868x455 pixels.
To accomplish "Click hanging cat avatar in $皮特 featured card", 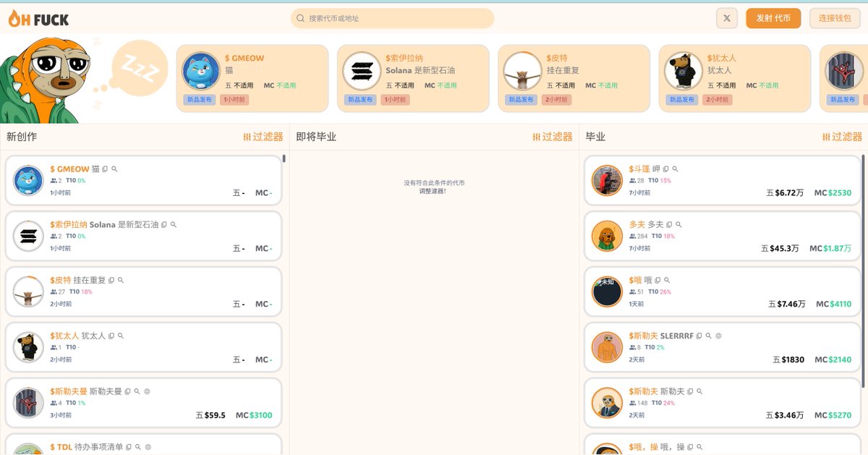I will point(522,71).
